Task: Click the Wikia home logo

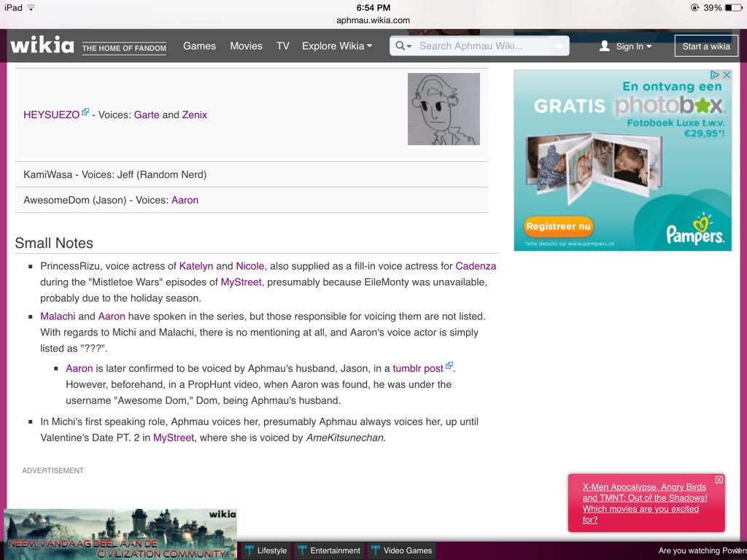Action: (44, 45)
